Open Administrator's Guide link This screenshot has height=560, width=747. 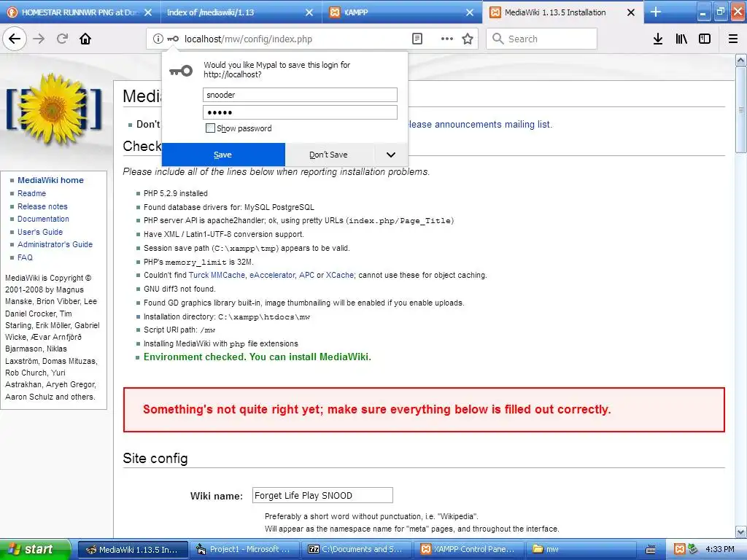55,244
